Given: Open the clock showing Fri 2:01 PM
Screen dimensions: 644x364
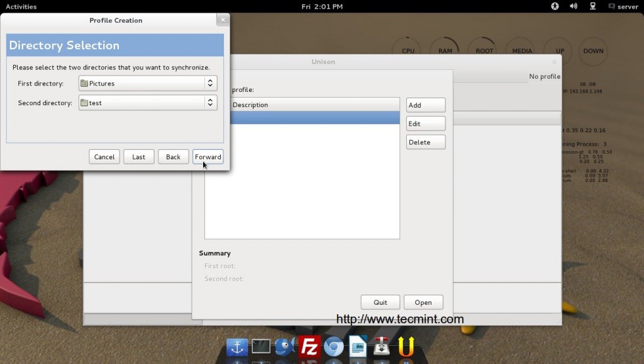Looking at the screenshot, I should (x=322, y=6).
